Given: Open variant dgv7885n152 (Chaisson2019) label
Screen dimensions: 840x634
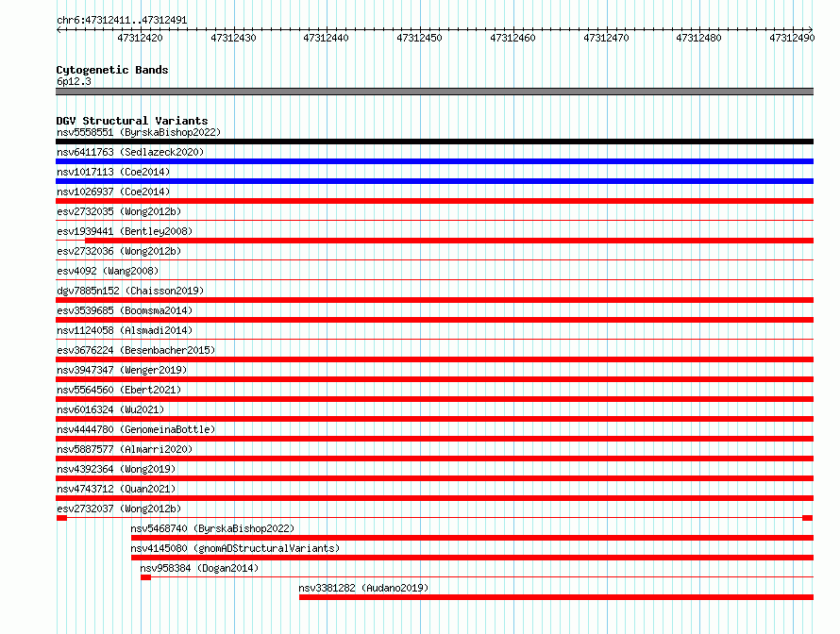Looking at the screenshot, I should pyautogui.click(x=130, y=291).
